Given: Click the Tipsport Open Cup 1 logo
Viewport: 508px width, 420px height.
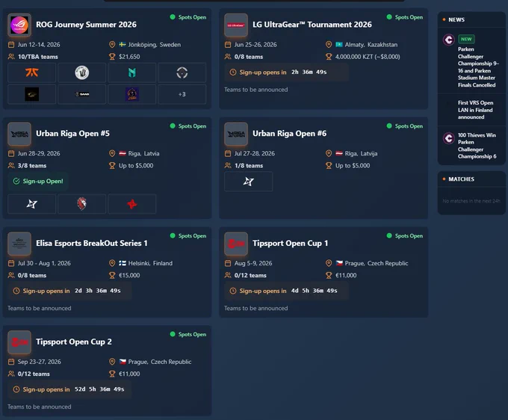Looking at the screenshot, I should (x=236, y=244).
